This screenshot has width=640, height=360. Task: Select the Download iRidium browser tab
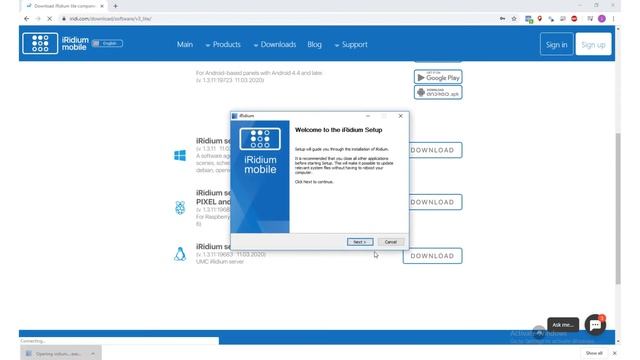pyautogui.click(x=64, y=6)
